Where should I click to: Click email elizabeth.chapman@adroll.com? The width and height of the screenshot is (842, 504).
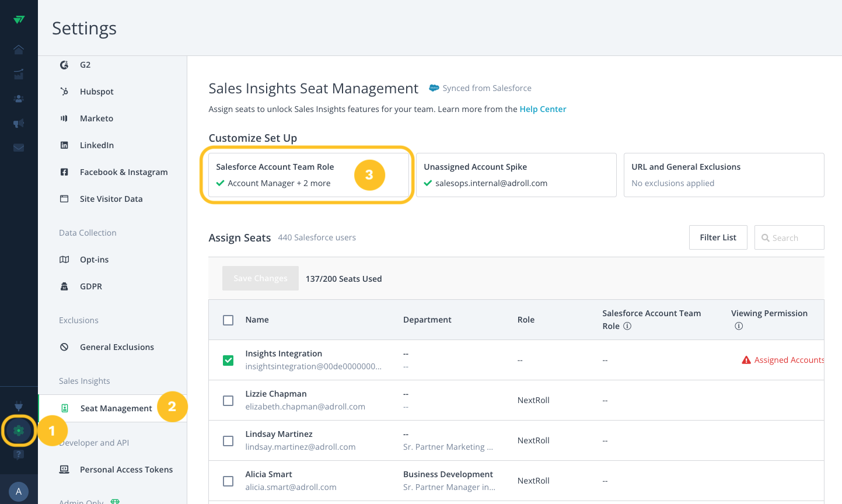pos(305,407)
